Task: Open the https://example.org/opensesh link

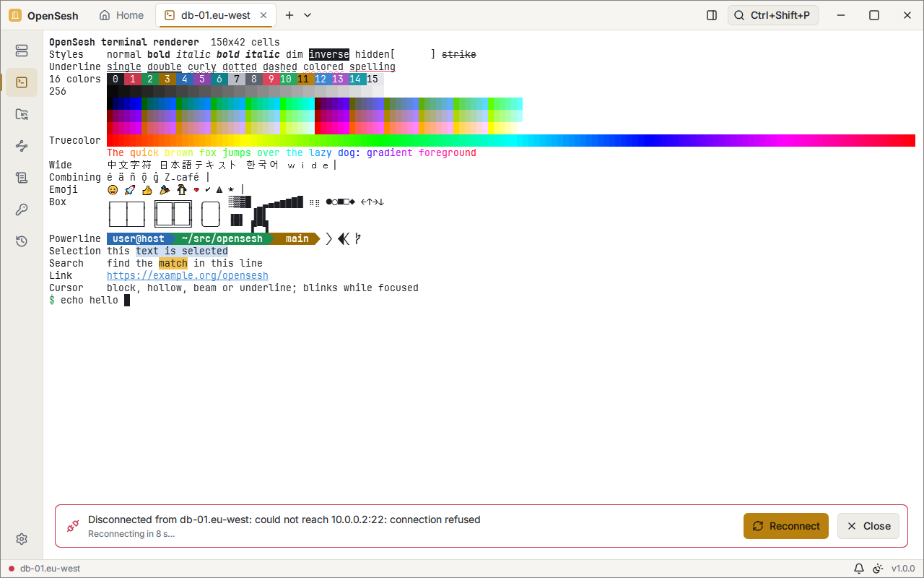Action: (188, 275)
